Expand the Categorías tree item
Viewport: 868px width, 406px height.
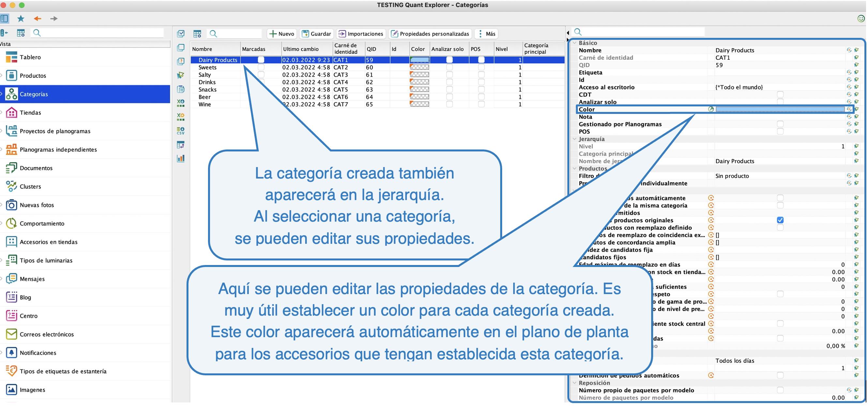(x=2, y=94)
